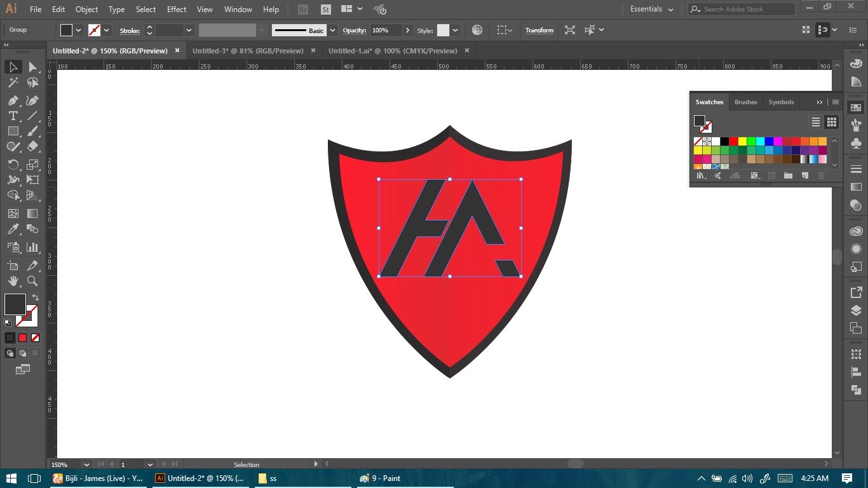This screenshot has width=868, height=488.
Task: Click the New Swatch icon
Action: 804,176
